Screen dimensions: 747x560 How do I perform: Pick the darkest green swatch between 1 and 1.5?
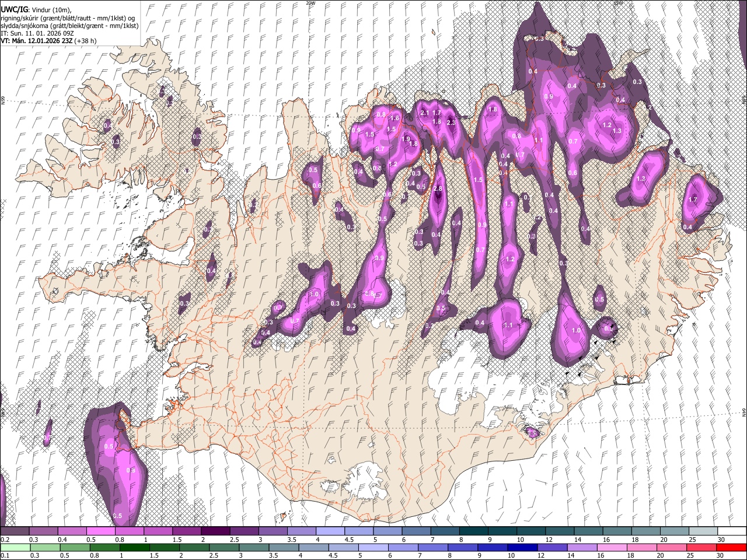135,547
